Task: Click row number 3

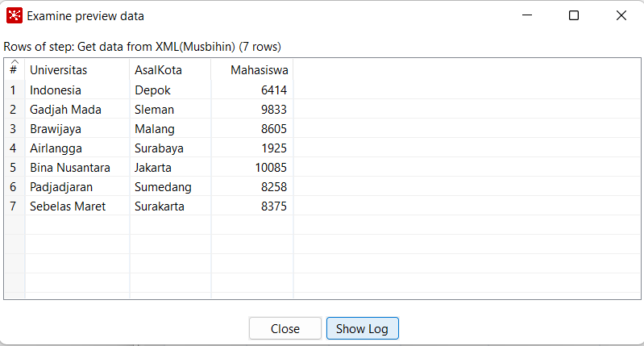Action: (x=15, y=128)
